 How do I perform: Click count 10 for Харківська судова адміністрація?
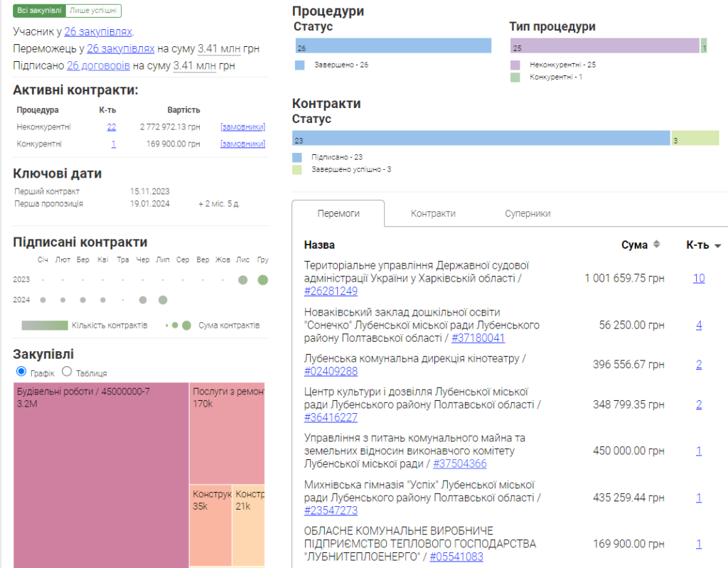[x=699, y=278]
